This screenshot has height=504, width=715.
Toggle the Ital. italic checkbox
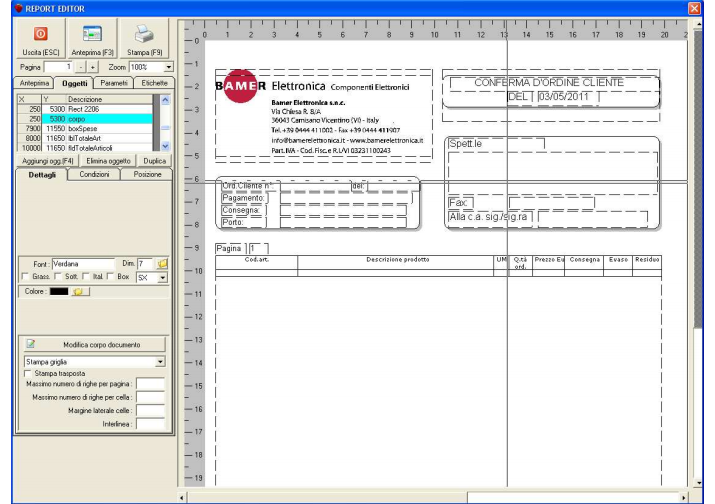pos(86,276)
